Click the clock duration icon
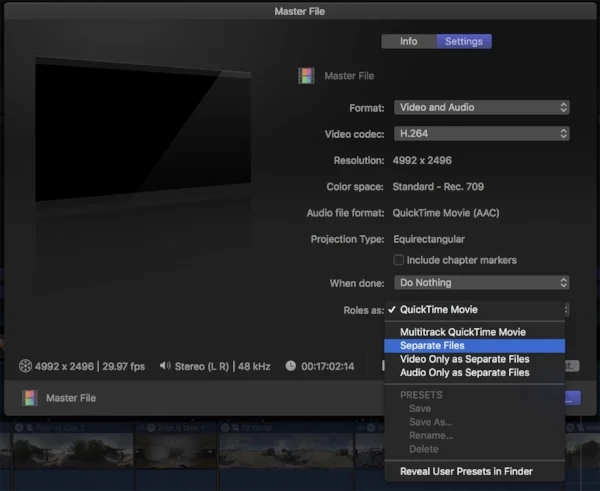 [x=291, y=366]
